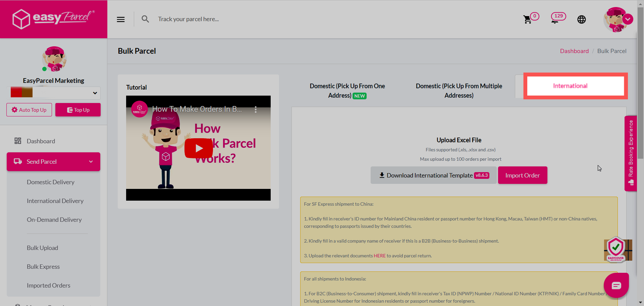
Task: Select Domestic Delivery
Action: (51, 182)
